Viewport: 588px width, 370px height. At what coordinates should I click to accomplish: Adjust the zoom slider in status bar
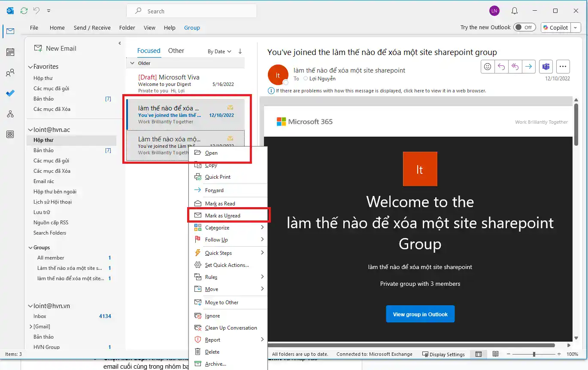point(534,354)
